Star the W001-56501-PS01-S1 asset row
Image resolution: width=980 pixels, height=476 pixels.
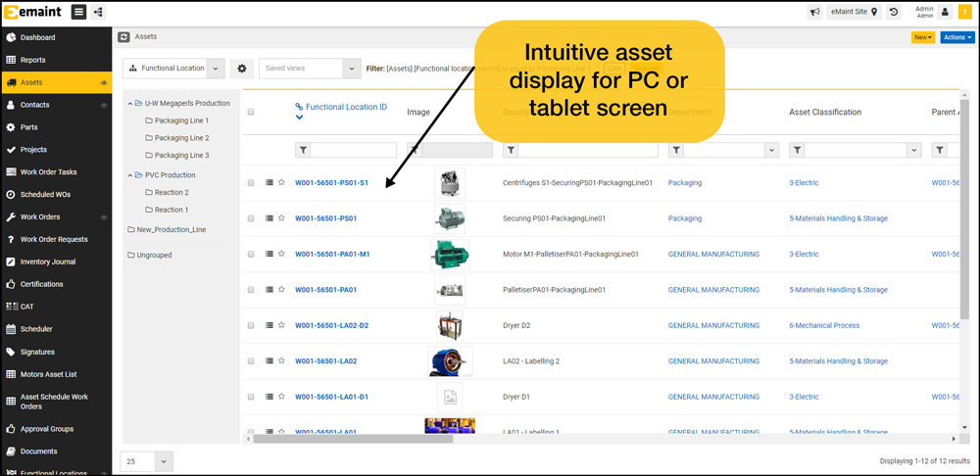click(x=281, y=182)
